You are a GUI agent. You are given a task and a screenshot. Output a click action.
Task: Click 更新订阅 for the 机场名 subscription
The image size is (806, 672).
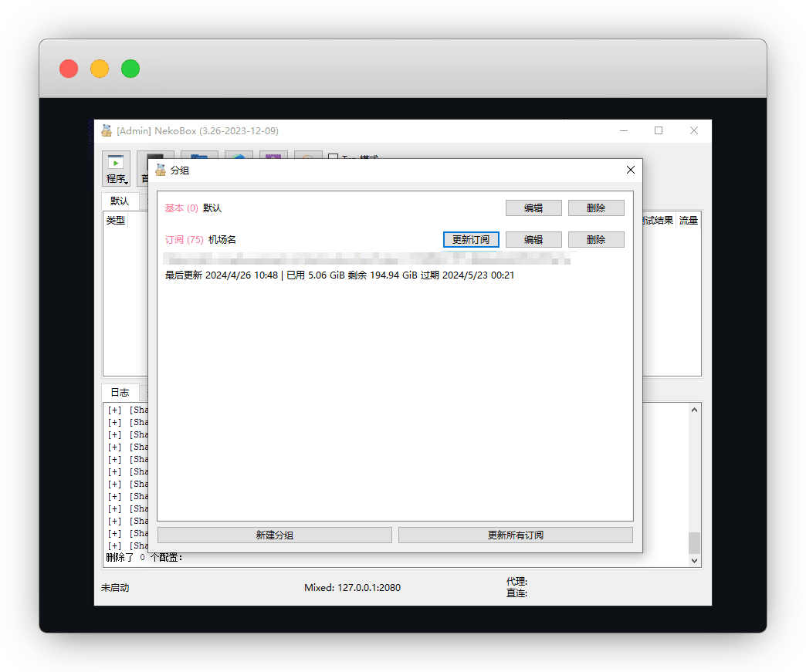471,240
